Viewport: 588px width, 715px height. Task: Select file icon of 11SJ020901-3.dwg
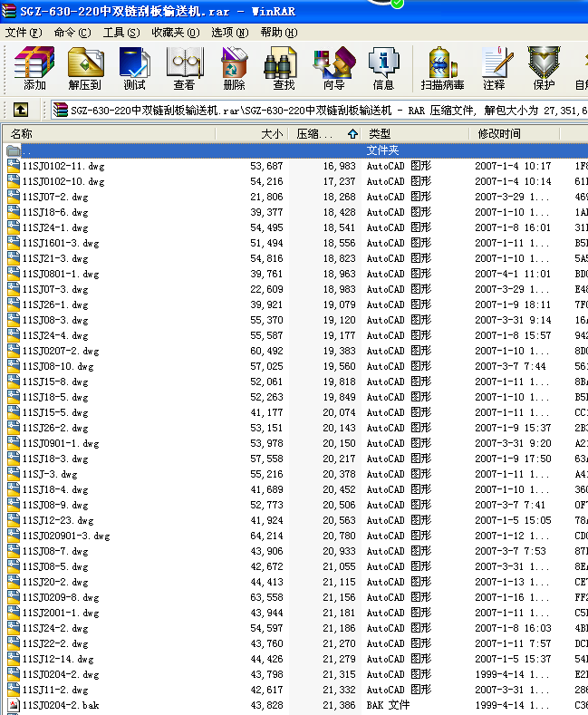14,536
